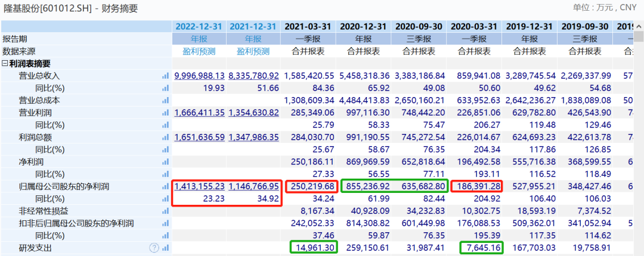The height and width of the screenshot is (256, 644).
Task: Open chart icon for 同比 under 营业利润
Action: [x=166, y=124]
